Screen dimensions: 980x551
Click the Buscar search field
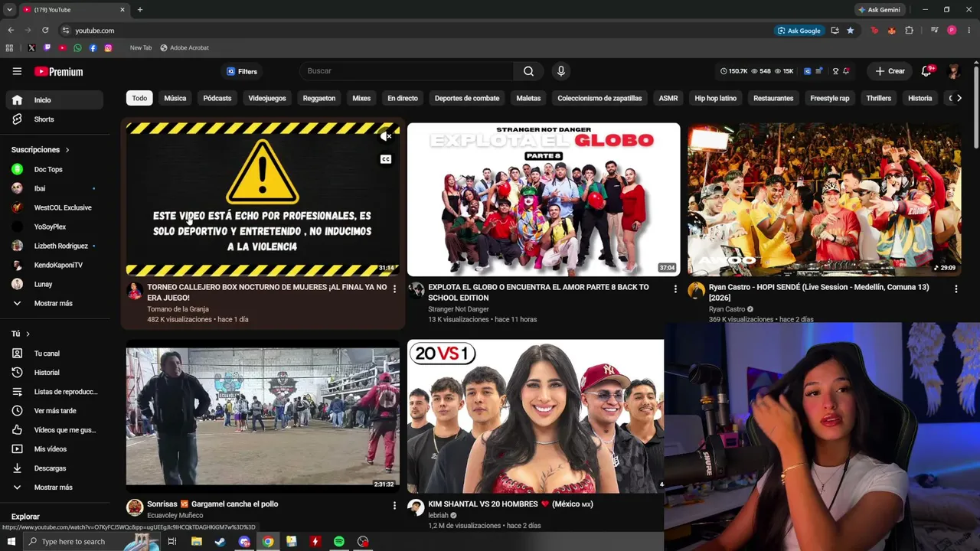[x=407, y=71]
